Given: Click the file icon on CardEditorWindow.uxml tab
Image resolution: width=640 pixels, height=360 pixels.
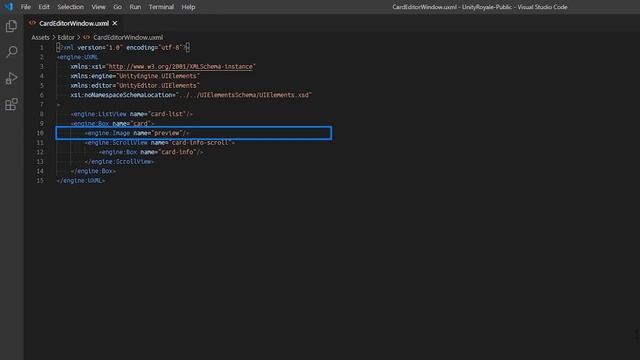Looking at the screenshot, I should point(33,23).
